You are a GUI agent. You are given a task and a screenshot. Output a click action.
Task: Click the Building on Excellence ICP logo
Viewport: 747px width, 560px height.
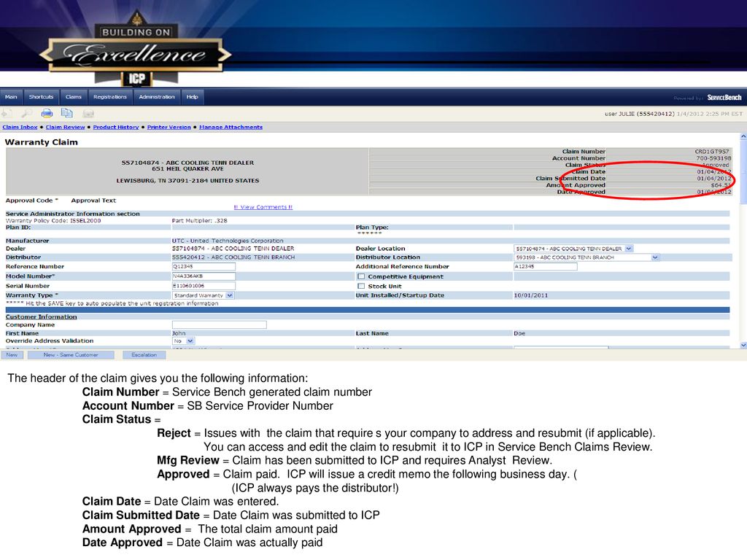136,47
